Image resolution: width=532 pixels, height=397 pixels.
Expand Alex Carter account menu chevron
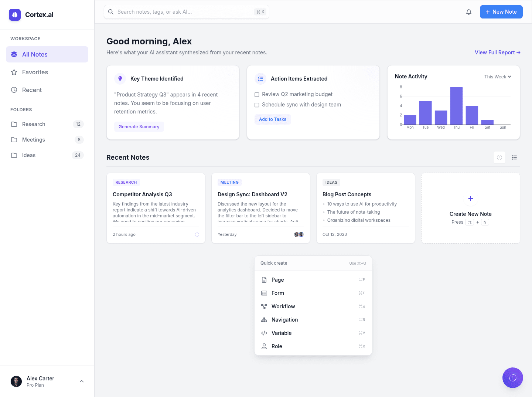coord(82,381)
